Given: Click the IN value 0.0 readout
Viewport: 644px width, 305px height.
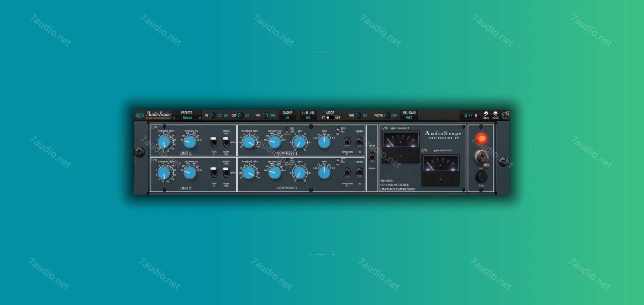Looking at the screenshot, I should point(219,116).
